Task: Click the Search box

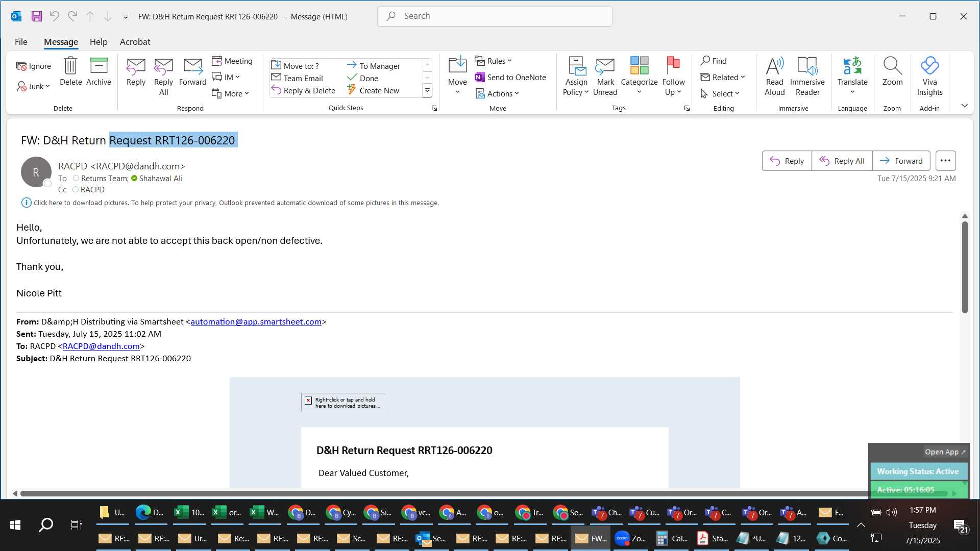Action: [495, 16]
